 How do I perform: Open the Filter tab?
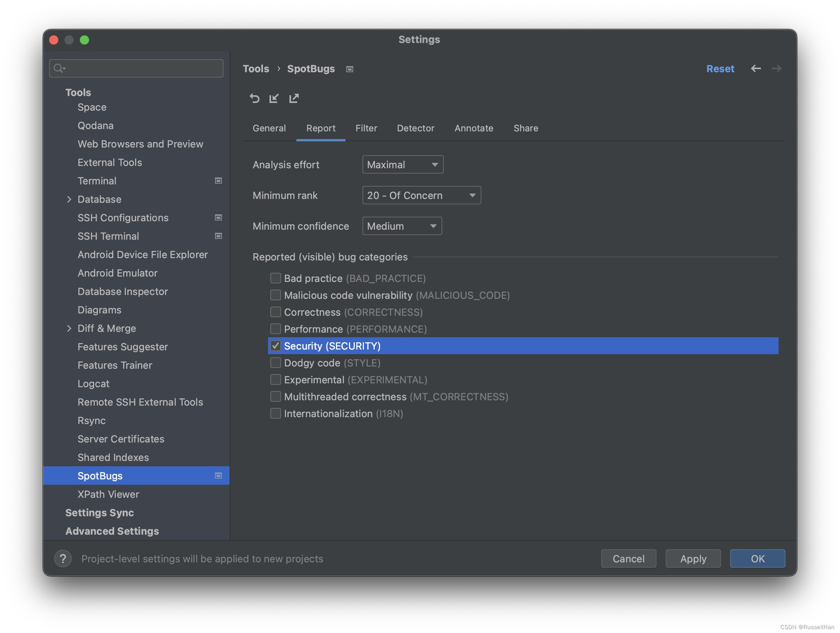coord(366,128)
